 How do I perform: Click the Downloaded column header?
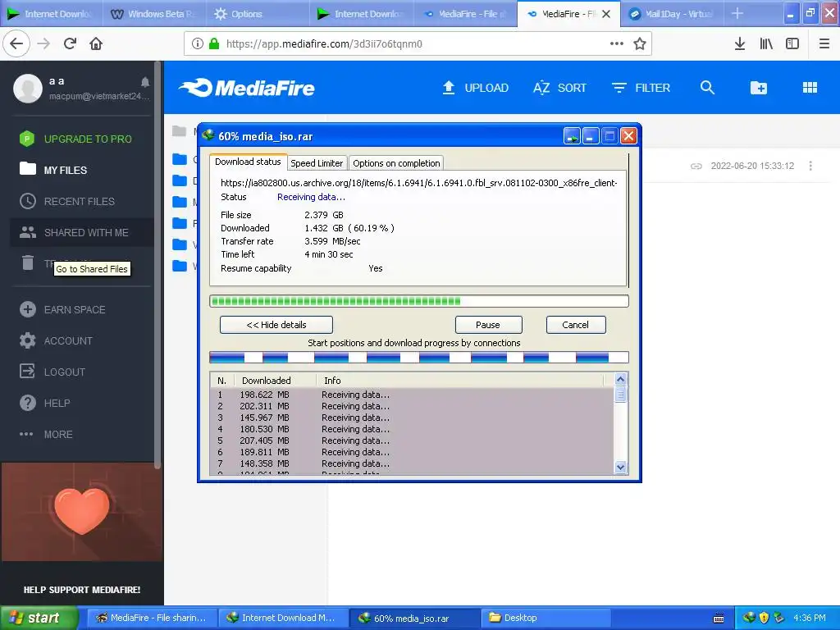276,381
